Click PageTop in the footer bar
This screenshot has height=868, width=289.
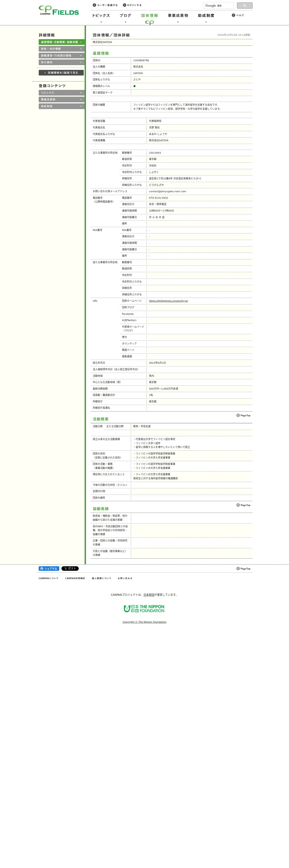pyautogui.click(x=244, y=569)
